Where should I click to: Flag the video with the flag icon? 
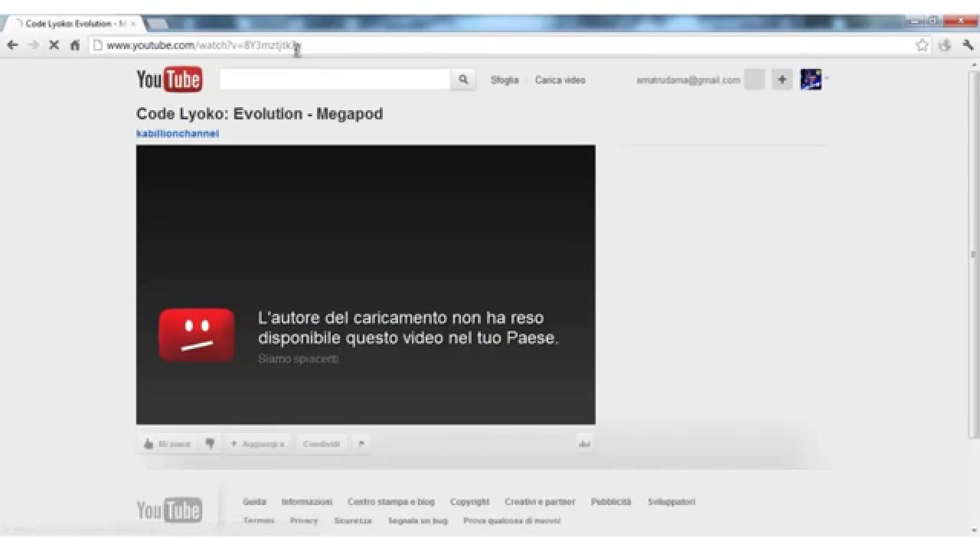(361, 444)
